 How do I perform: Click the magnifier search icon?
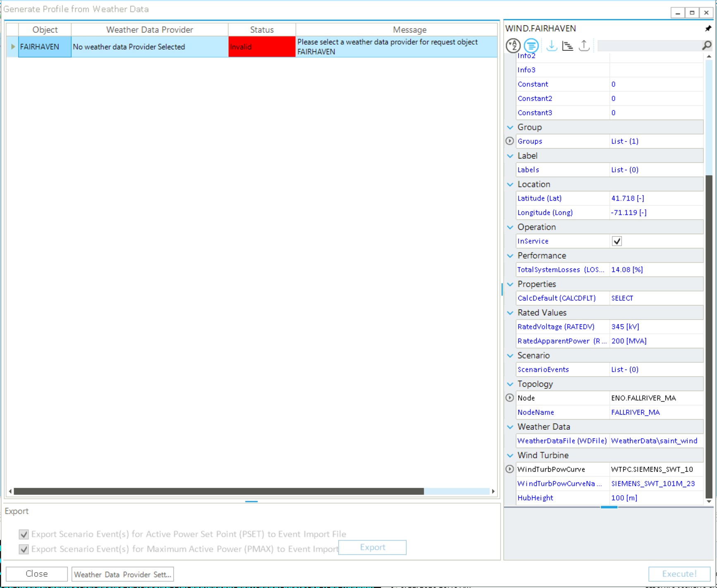[707, 45]
